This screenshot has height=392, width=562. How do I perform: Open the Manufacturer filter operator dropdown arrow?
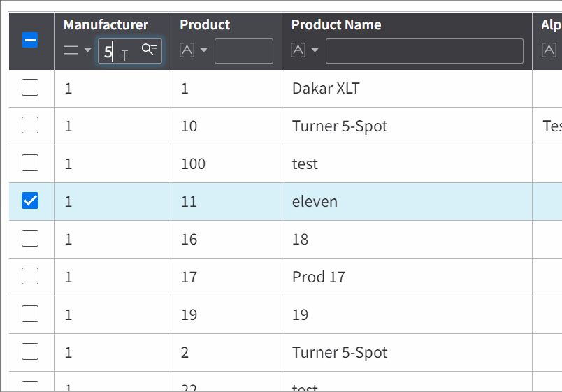(x=88, y=50)
